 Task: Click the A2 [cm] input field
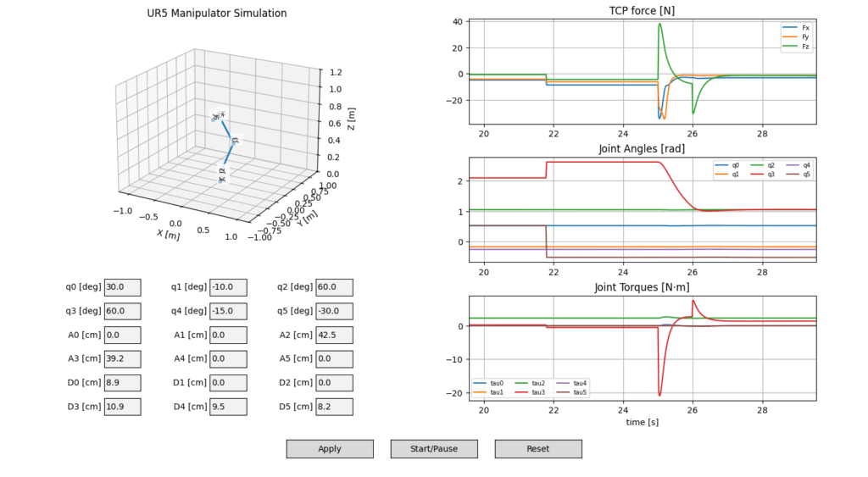point(333,335)
